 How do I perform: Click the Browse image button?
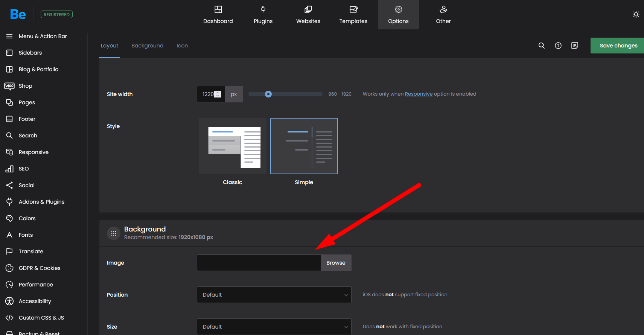[336, 263]
